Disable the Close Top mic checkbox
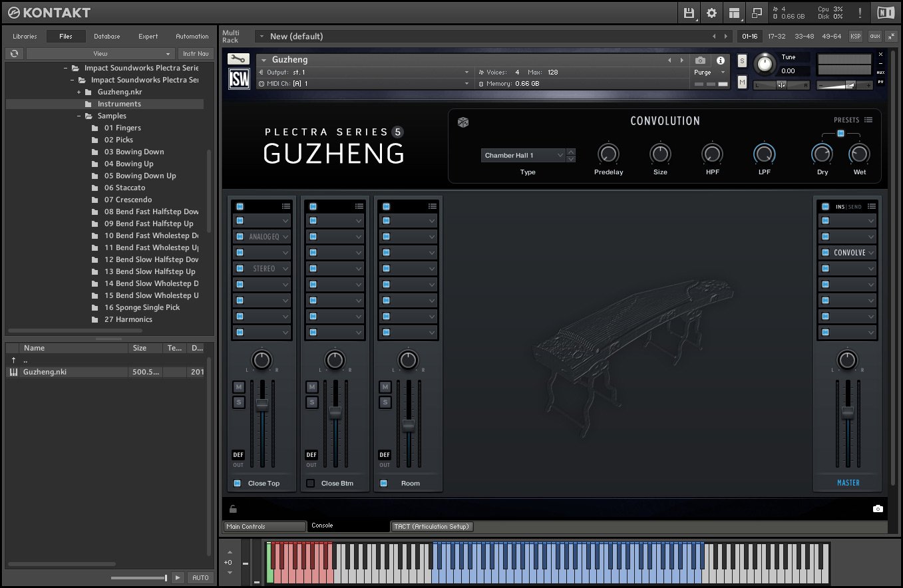This screenshot has width=903, height=588. [x=238, y=483]
